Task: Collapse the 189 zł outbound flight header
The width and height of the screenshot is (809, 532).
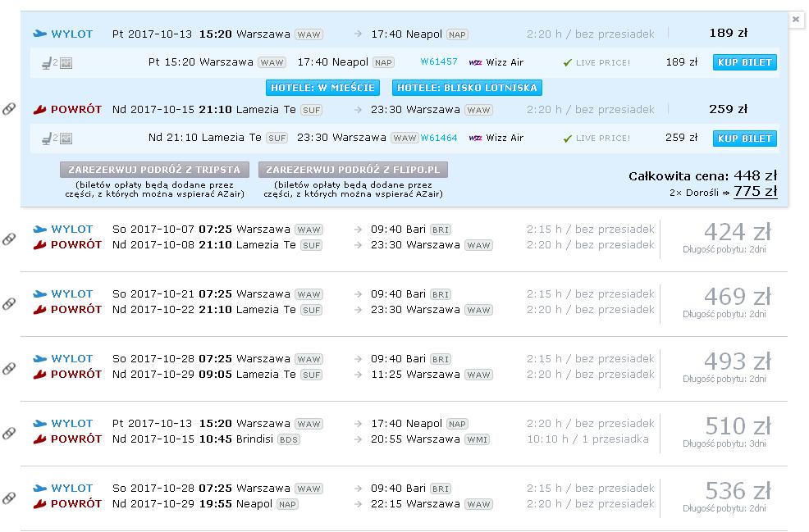Action: (404, 34)
